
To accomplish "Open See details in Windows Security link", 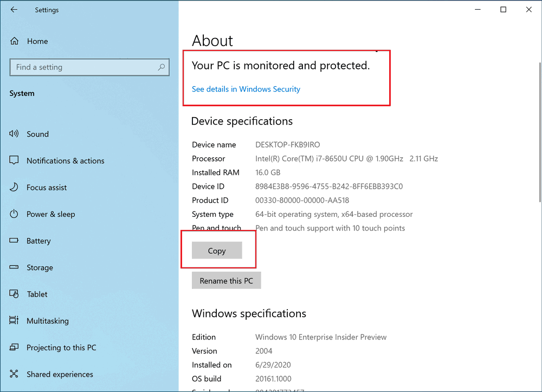I will 246,89.
